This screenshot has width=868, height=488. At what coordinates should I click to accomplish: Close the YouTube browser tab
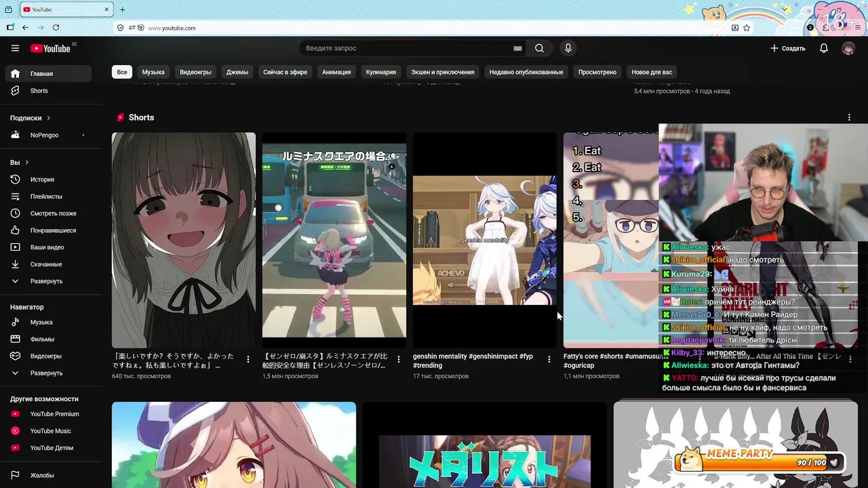pyautogui.click(x=106, y=9)
